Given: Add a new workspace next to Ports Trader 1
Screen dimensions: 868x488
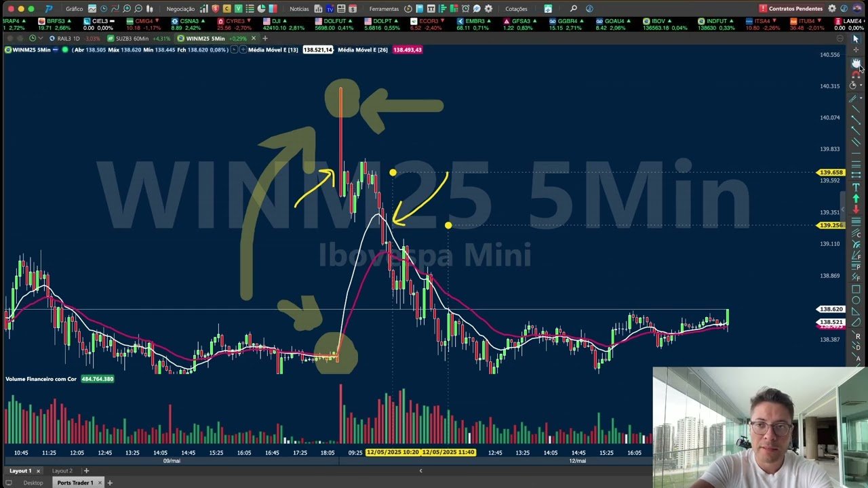Looking at the screenshot, I should (x=110, y=483).
